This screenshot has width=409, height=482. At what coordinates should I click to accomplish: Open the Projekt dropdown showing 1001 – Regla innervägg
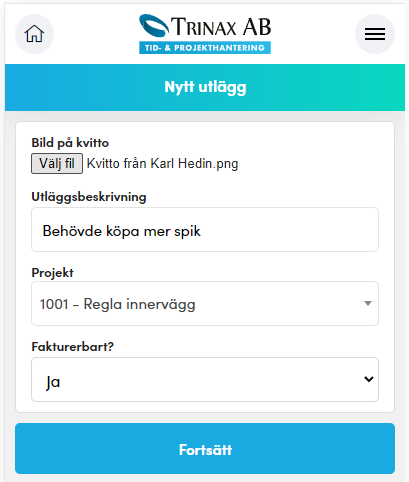[205, 303]
